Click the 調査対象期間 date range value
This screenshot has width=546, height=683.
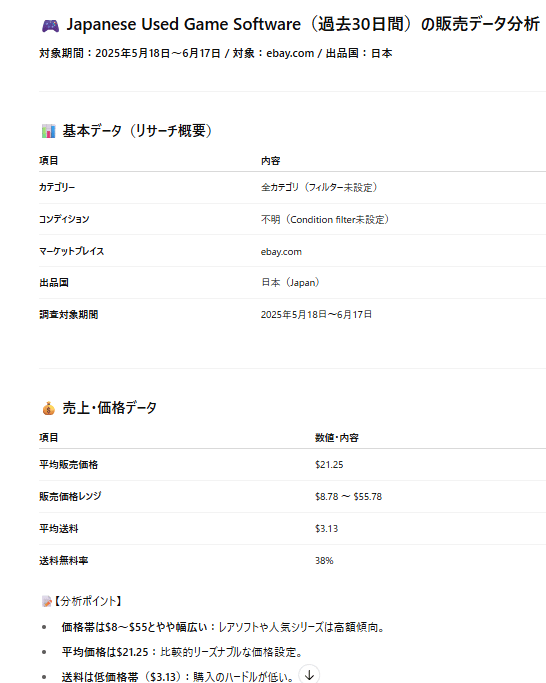[x=316, y=314]
